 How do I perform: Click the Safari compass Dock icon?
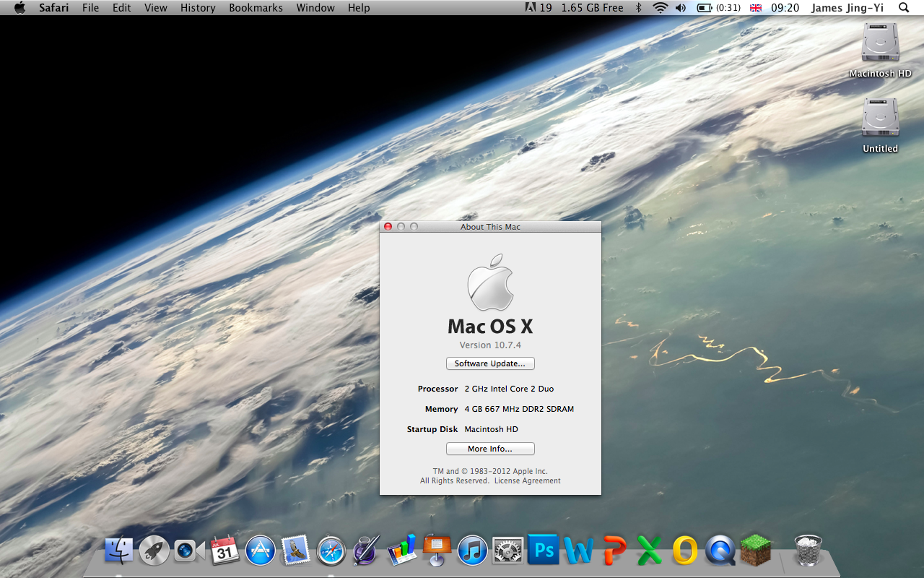[x=331, y=551]
